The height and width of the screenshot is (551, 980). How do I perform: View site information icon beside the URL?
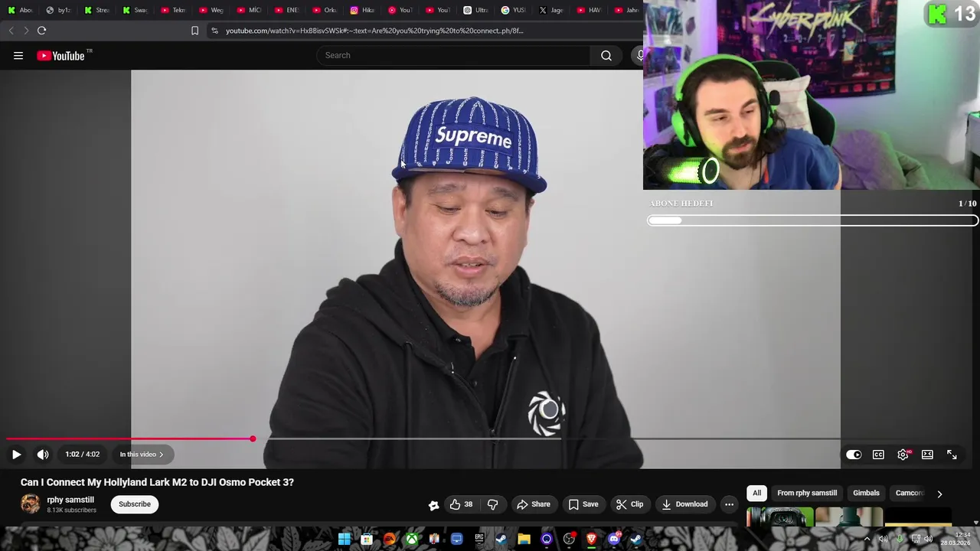(214, 31)
